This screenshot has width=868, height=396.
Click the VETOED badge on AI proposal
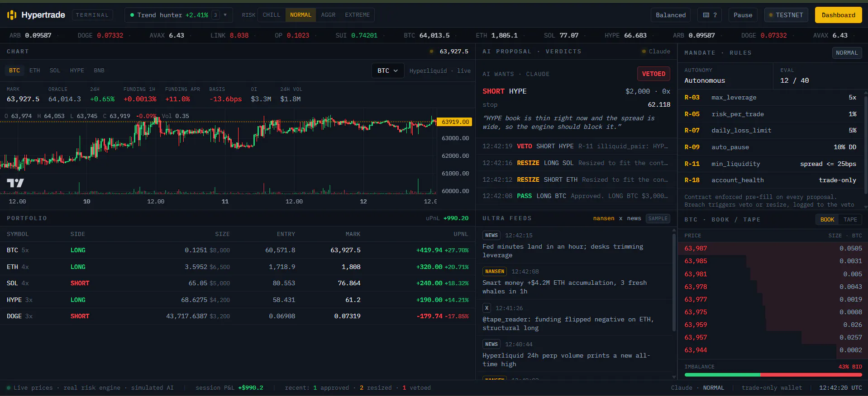653,74
